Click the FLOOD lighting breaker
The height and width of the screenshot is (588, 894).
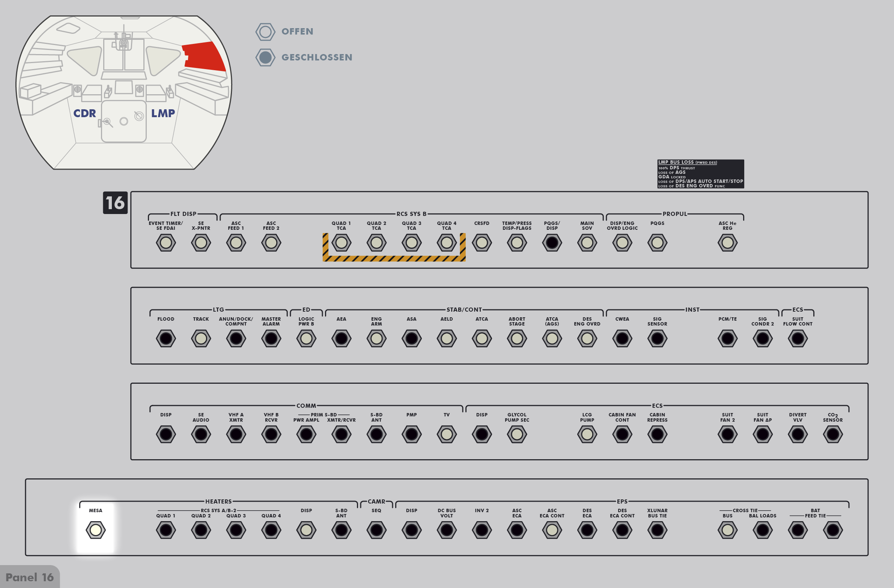click(x=166, y=339)
